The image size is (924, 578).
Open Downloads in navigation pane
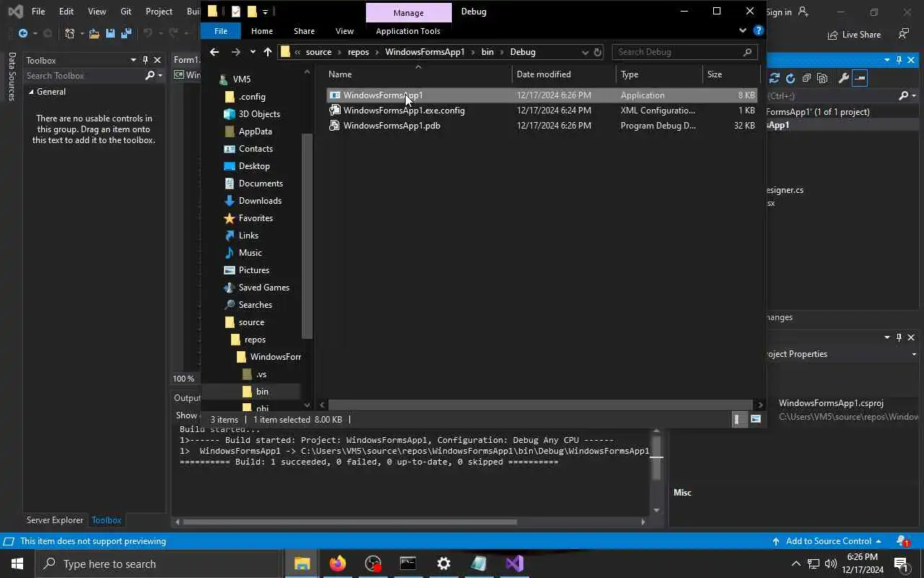click(x=260, y=201)
